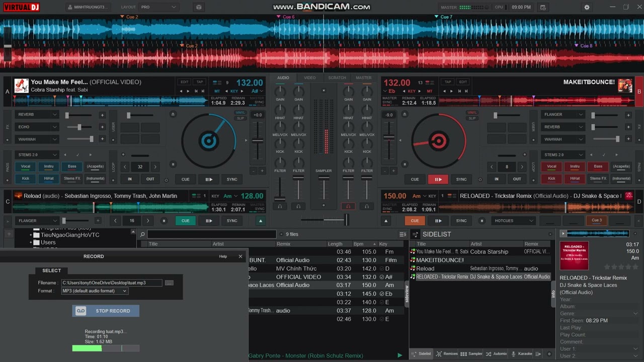Play preview in the info panel
The height and width of the screenshot is (362, 644).
[563, 234]
